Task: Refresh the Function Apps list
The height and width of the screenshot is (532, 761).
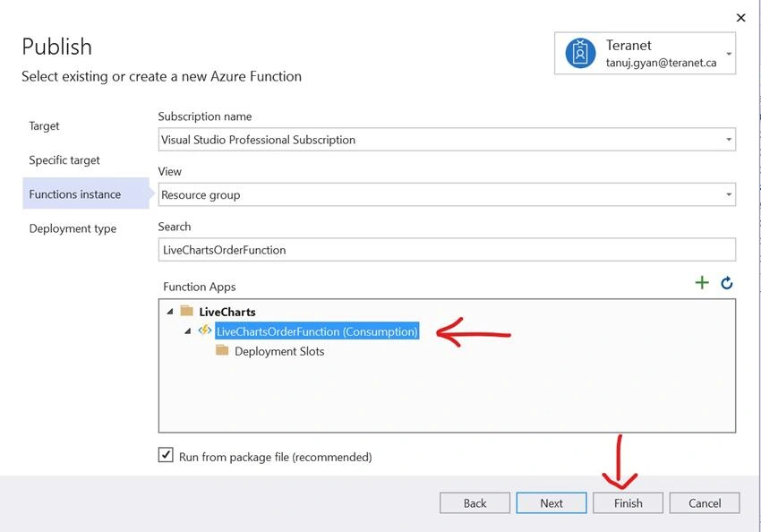Action: pos(727,282)
